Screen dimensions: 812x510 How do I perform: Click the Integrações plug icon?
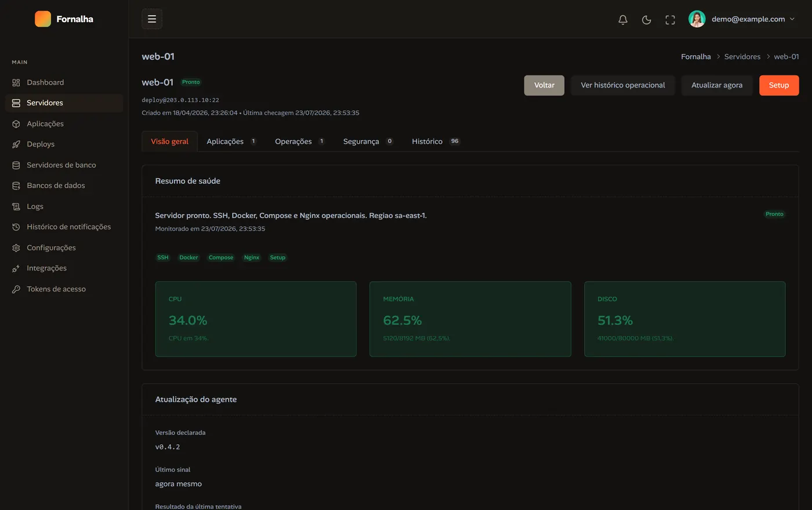click(x=16, y=268)
